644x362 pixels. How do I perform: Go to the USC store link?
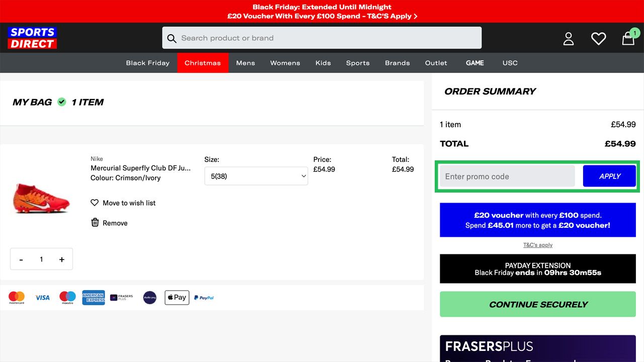point(510,63)
